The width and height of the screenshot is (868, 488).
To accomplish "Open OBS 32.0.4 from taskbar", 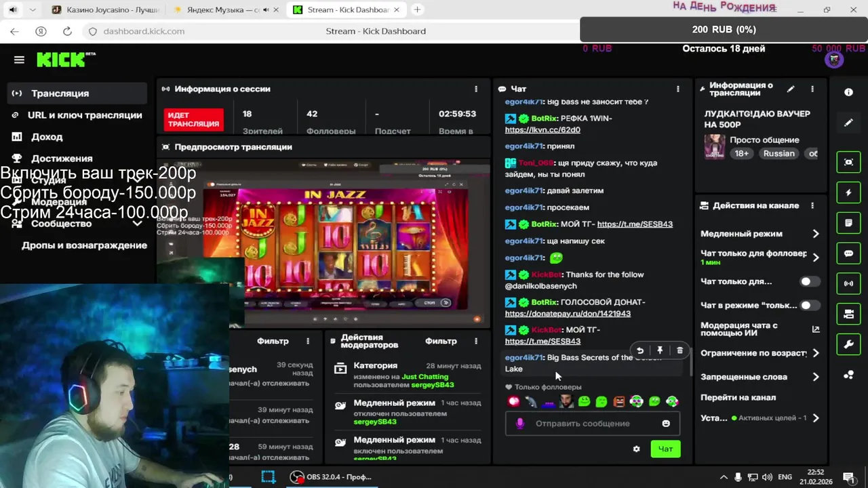I will click(x=332, y=477).
